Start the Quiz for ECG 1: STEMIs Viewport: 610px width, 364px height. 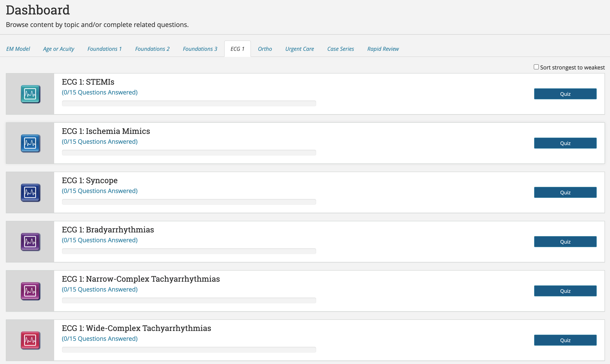coord(565,94)
